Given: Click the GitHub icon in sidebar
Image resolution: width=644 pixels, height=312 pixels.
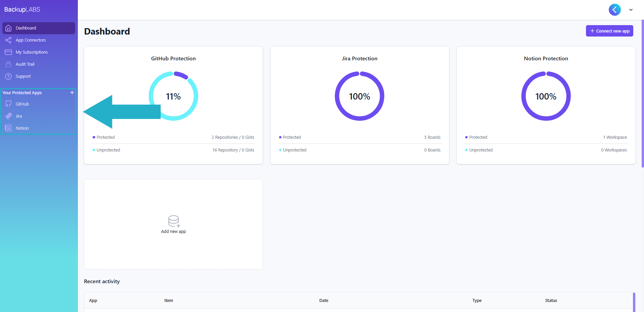Looking at the screenshot, I should click(x=8, y=104).
